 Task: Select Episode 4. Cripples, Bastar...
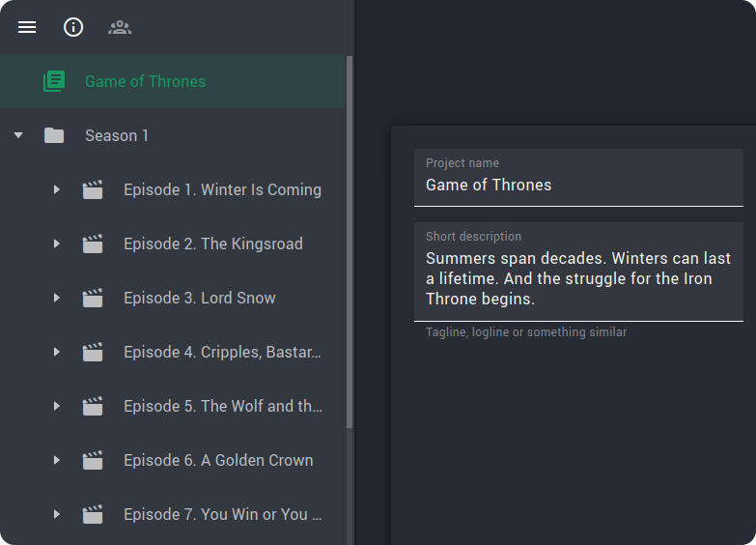click(x=173, y=352)
